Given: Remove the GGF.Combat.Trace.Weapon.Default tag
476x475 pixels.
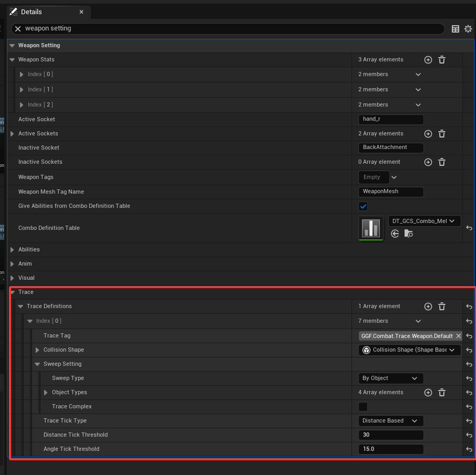Looking at the screenshot, I should point(459,336).
